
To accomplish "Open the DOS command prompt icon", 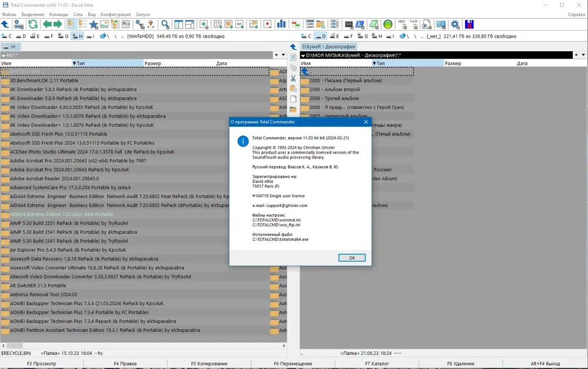I will (x=349, y=25).
